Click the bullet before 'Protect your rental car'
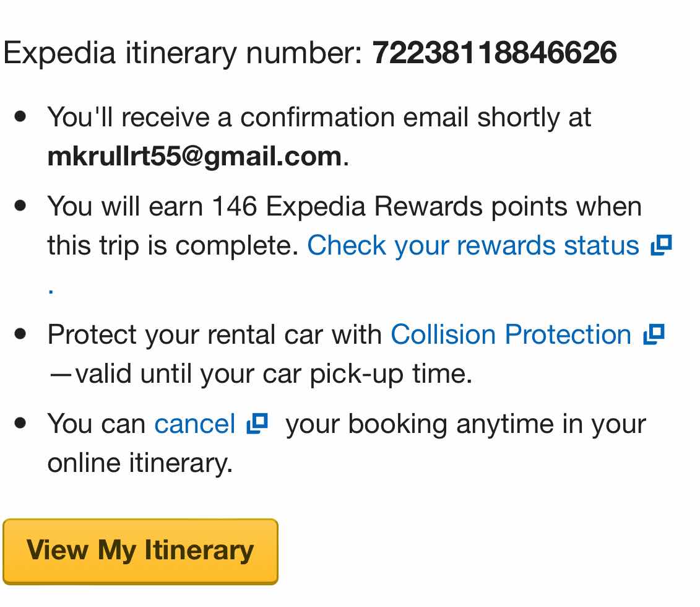This screenshot has height=607, width=700. tap(20, 334)
